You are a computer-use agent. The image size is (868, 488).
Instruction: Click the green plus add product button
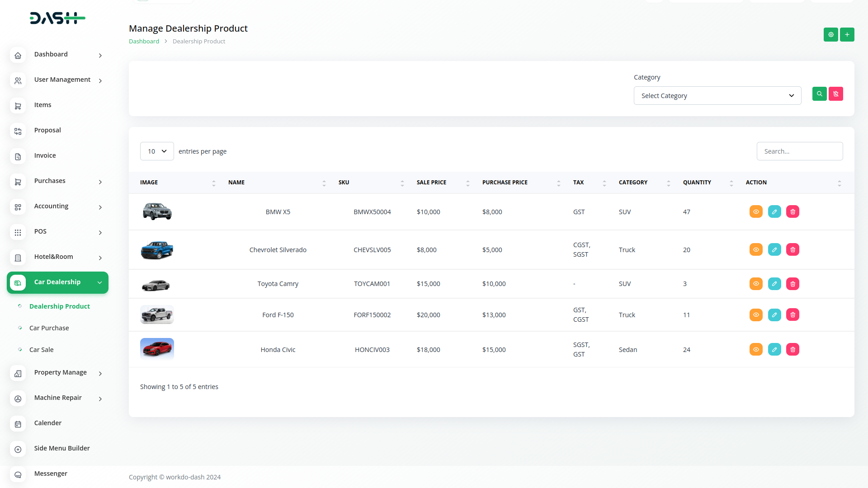pyautogui.click(x=847, y=34)
